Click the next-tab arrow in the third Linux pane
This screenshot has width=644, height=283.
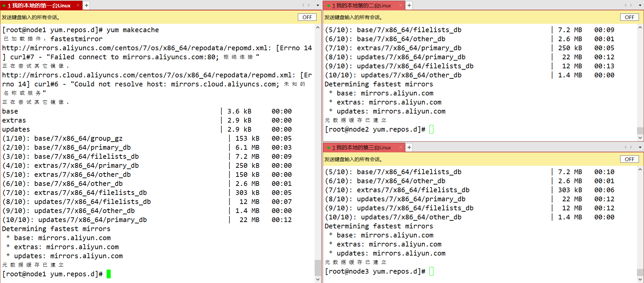(x=631, y=147)
